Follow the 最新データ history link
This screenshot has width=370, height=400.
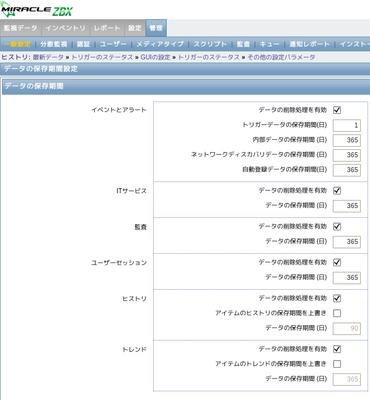click(x=48, y=57)
